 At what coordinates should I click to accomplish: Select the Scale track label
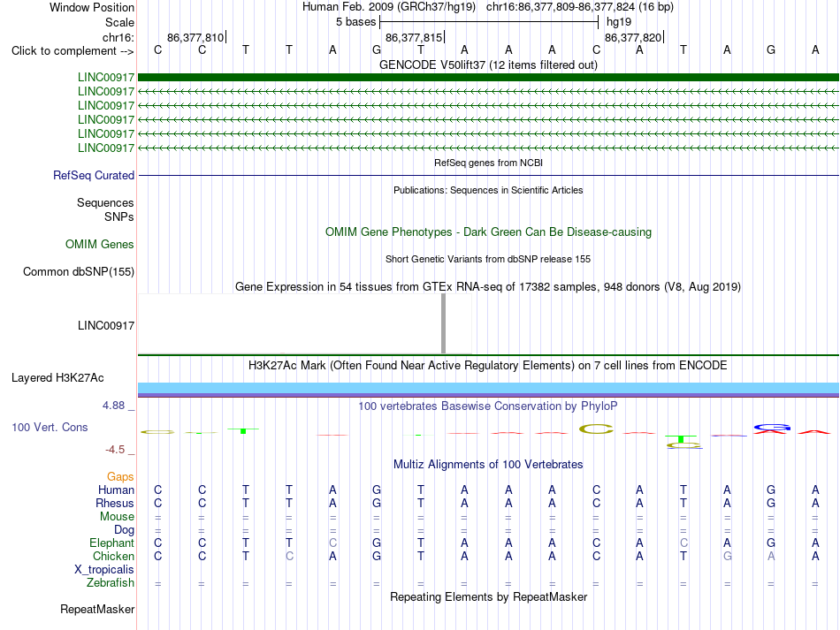click(119, 22)
